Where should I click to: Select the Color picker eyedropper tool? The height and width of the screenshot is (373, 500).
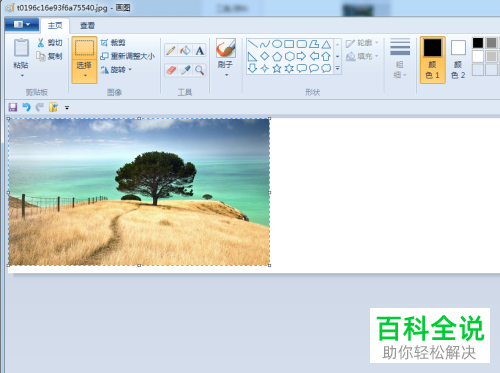click(185, 70)
